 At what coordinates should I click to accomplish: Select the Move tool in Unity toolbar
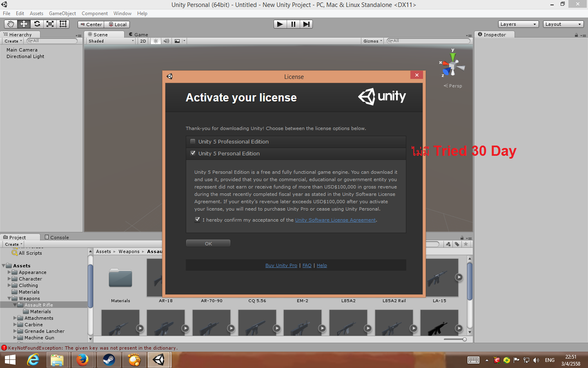click(x=24, y=24)
